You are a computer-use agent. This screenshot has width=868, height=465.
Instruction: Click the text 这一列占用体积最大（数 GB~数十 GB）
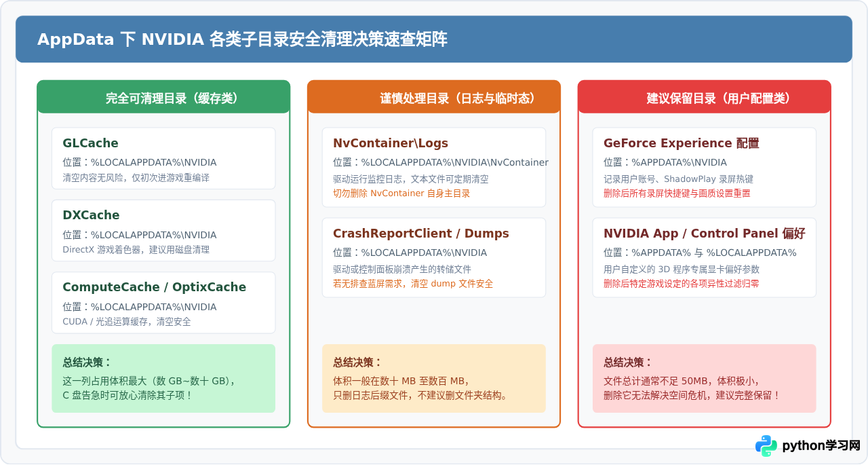point(149,381)
